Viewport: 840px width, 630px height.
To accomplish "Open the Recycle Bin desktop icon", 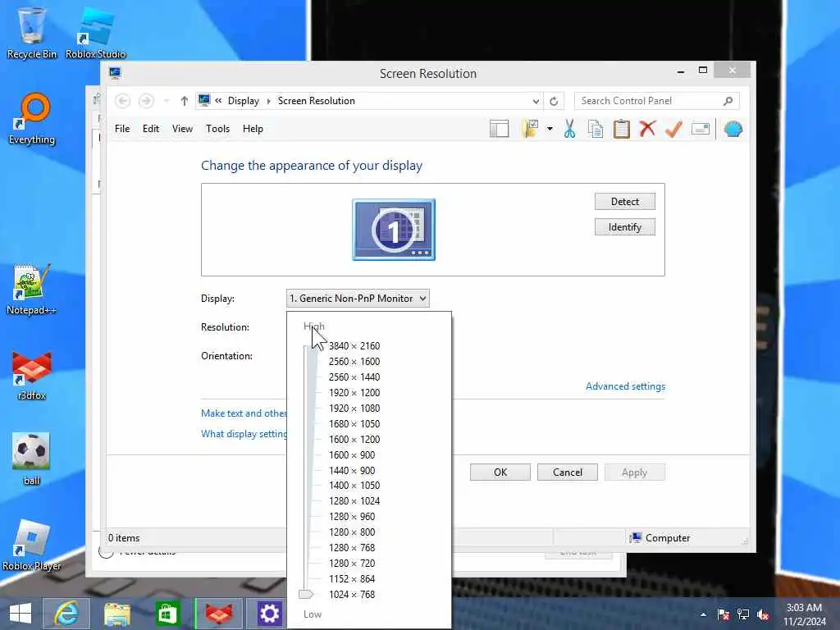I will point(32,32).
